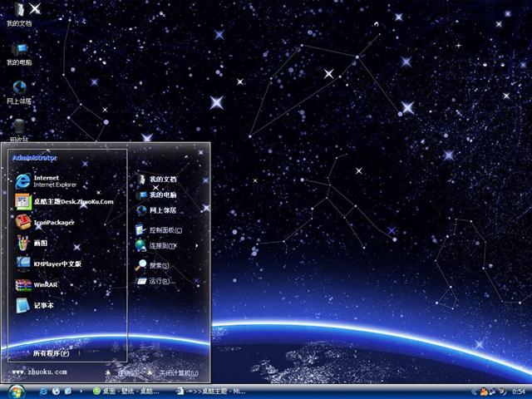Switch to 桌酷主题 taskbar window button

click(214, 390)
